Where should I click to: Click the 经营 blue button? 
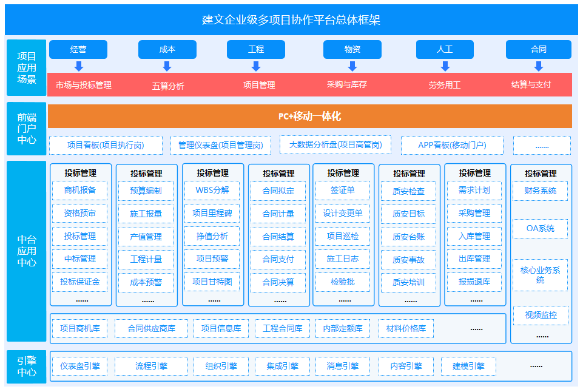click(x=78, y=50)
